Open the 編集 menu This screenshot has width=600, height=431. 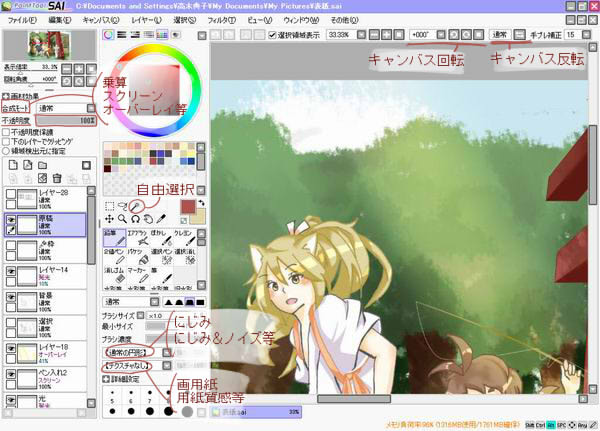[60, 20]
